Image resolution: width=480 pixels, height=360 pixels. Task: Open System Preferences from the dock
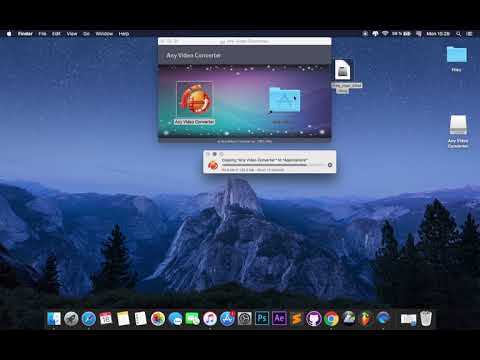click(245, 319)
